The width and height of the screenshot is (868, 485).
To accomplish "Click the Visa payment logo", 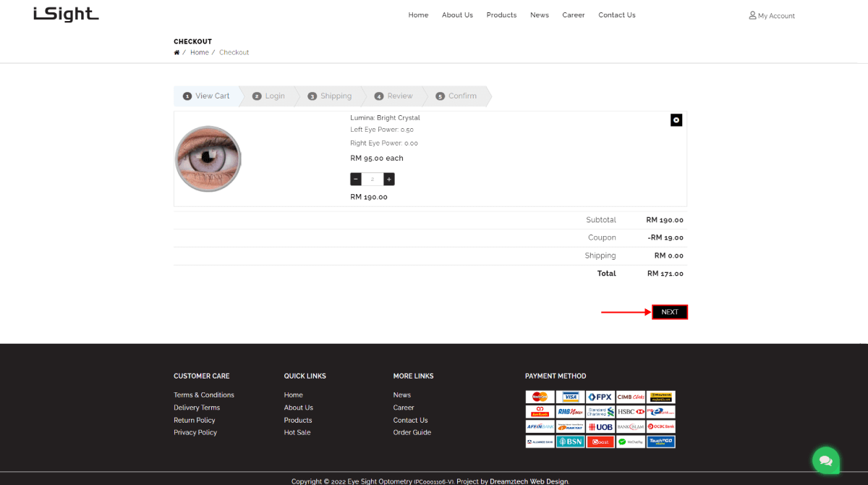I will pos(570,397).
